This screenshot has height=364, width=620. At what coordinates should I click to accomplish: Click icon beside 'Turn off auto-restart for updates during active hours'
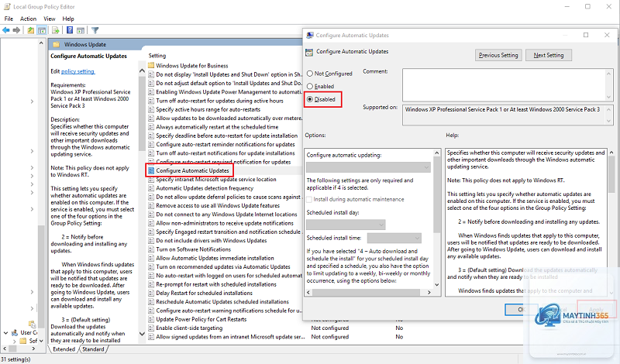(x=151, y=101)
